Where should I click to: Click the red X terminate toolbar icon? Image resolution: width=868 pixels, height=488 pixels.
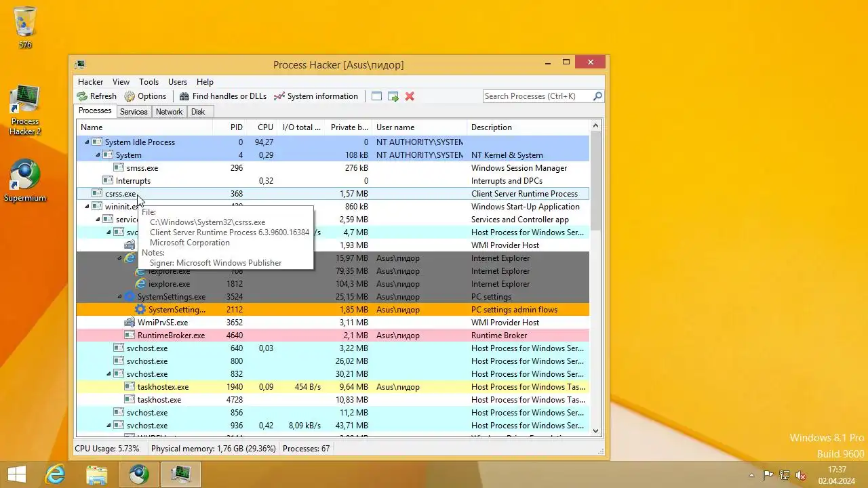(410, 96)
